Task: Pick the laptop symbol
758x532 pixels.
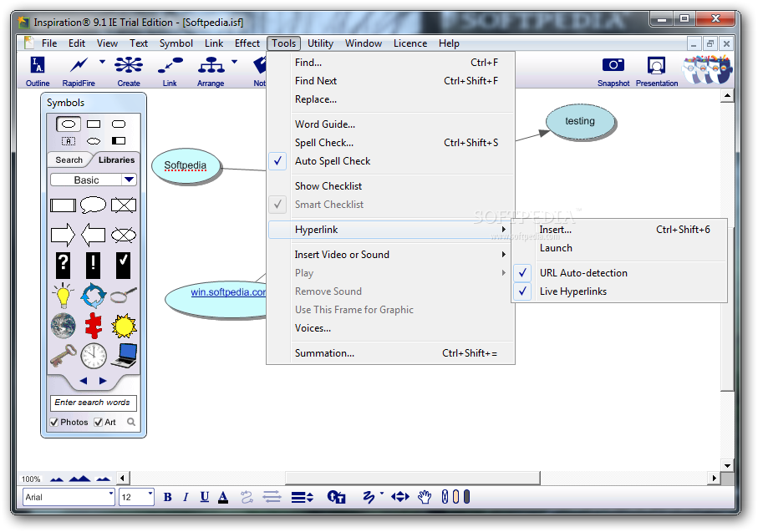Action: click(x=125, y=355)
